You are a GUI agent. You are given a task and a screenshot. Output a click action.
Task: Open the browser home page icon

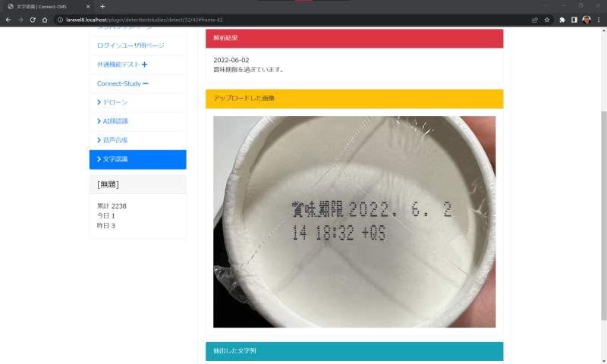pos(45,20)
